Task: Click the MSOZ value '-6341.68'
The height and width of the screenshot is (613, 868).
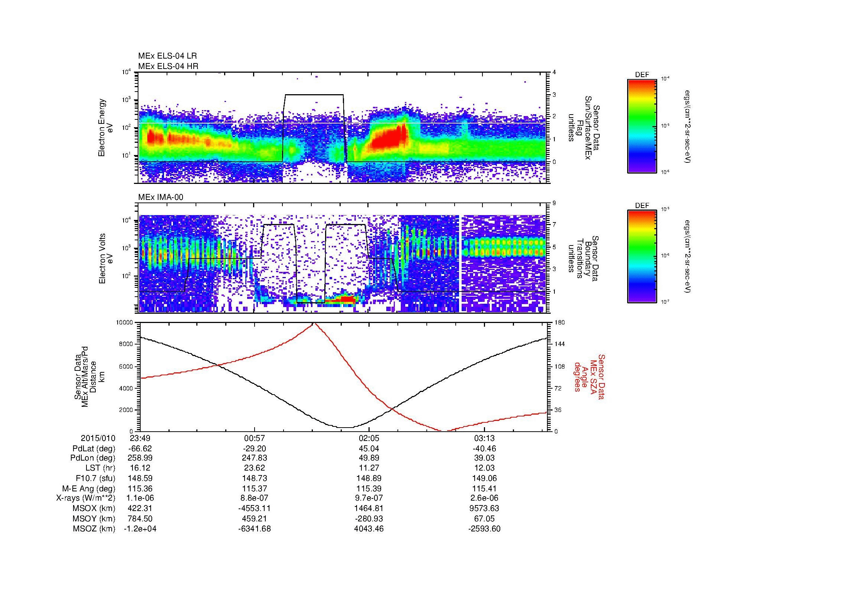Action: (255, 529)
